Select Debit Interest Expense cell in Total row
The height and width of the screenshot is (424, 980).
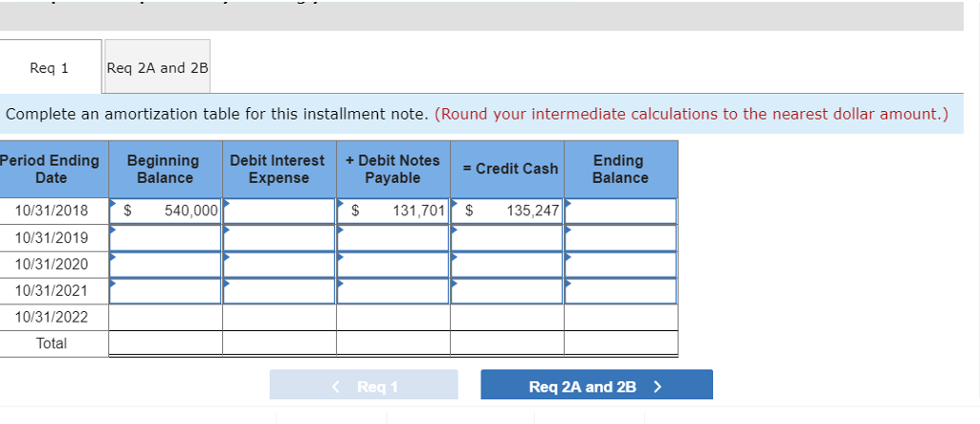point(279,344)
